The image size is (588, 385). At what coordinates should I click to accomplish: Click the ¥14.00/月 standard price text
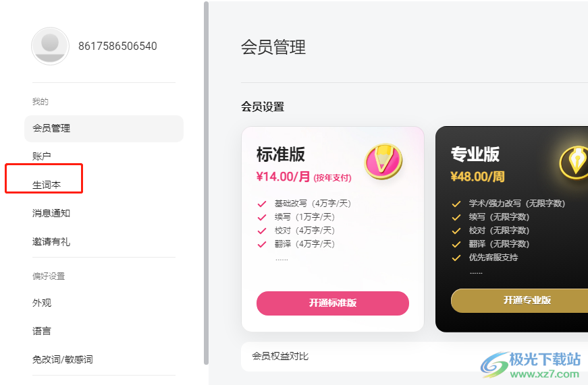point(283,177)
